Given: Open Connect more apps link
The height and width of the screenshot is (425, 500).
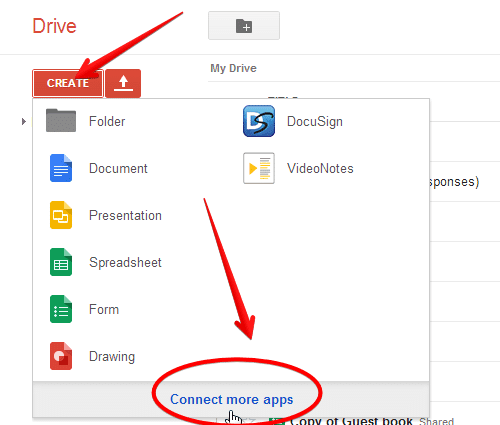Looking at the screenshot, I should point(231,399).
